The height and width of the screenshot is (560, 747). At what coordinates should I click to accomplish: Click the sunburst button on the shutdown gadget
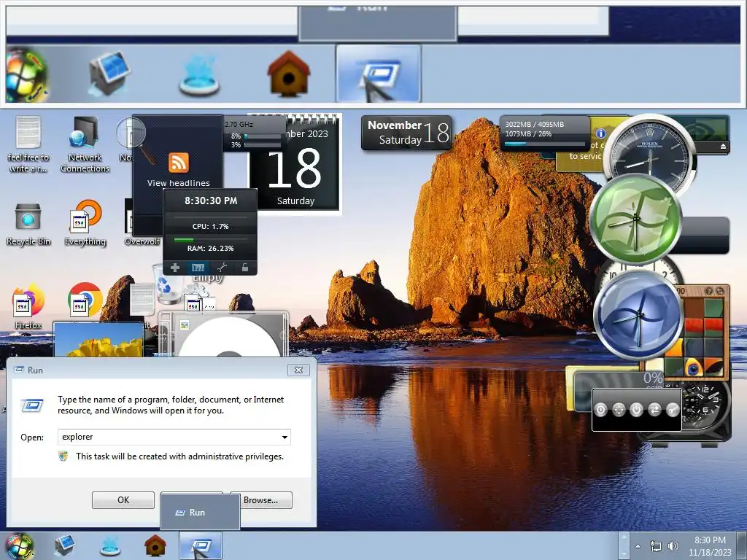click(619, 410)
